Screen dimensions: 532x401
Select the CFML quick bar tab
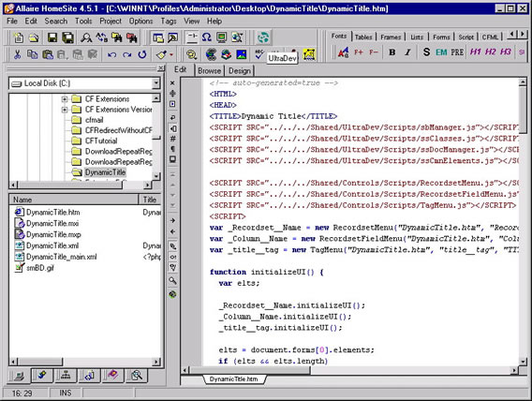pos(490,37)
